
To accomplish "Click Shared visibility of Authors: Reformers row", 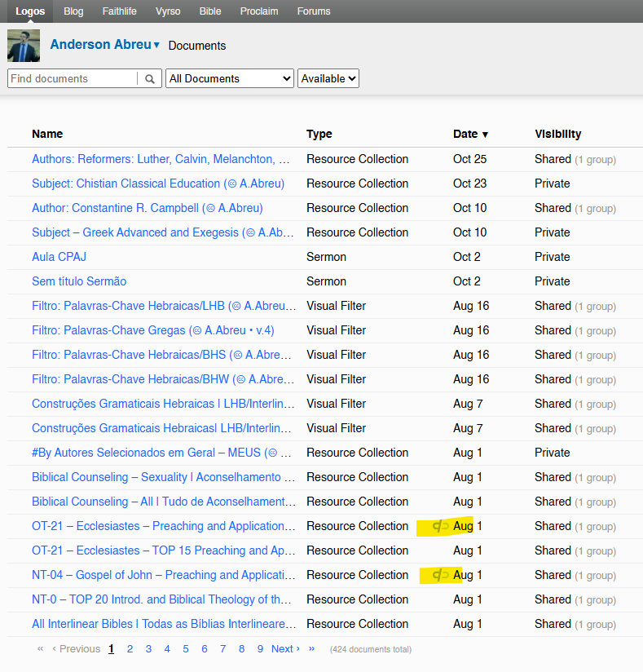I will tap(575, 159).
